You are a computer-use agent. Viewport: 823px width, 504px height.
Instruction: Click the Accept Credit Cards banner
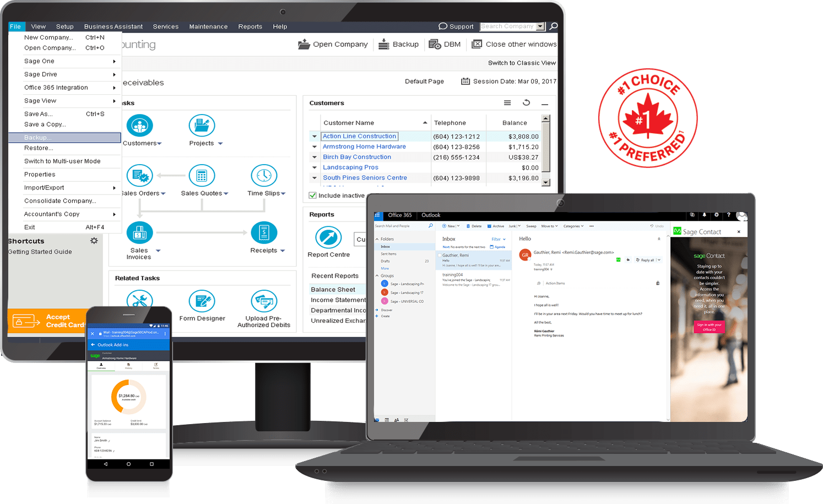47,321
